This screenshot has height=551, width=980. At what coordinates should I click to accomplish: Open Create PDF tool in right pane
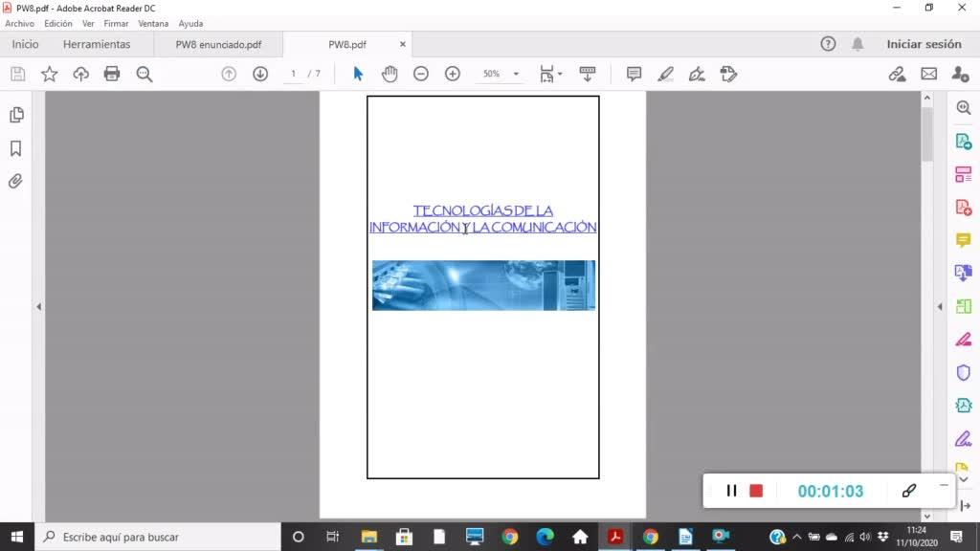pos(963,208)
